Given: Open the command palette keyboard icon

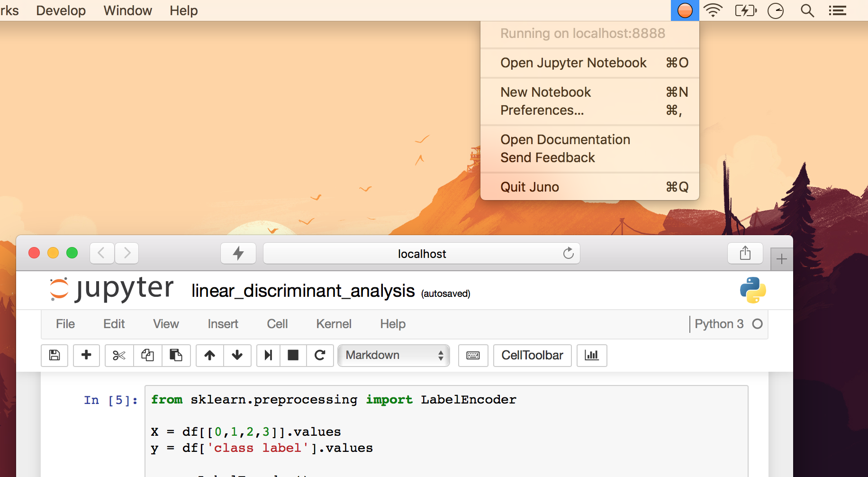Looking at the screenshot, I should point(473,355).
